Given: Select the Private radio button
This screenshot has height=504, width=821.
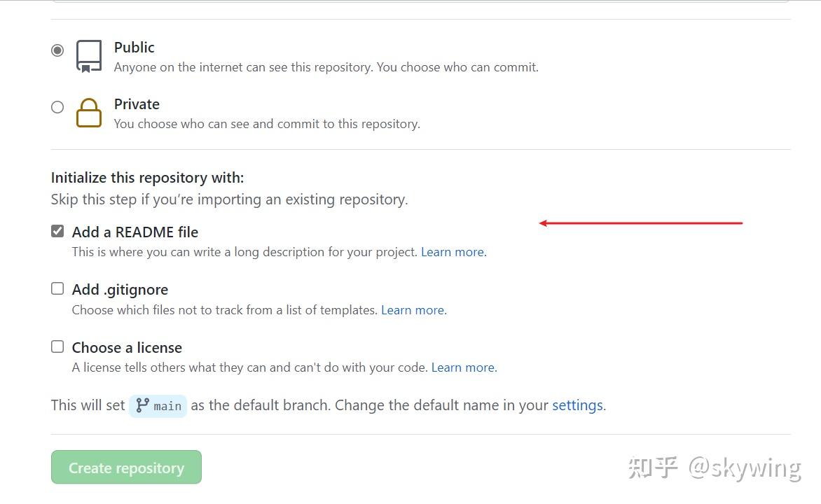Looking at the screenshot, I should [x=57, y=107].
